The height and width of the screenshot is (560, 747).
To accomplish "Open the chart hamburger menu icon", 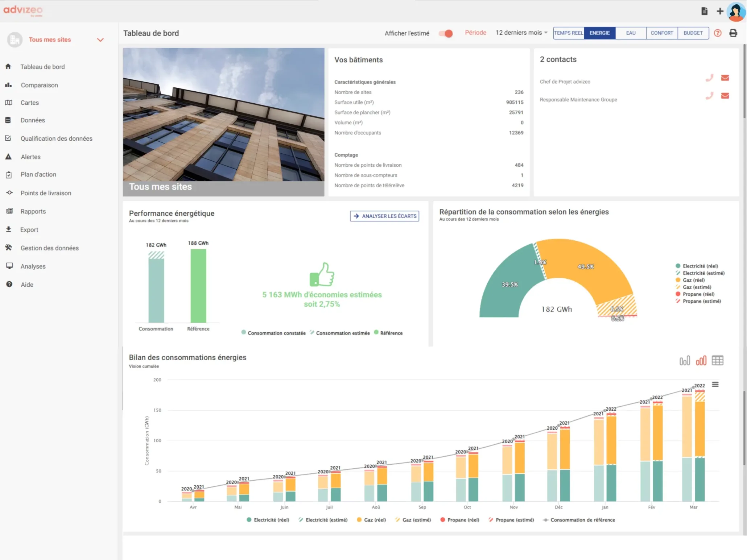I will 715,384.
